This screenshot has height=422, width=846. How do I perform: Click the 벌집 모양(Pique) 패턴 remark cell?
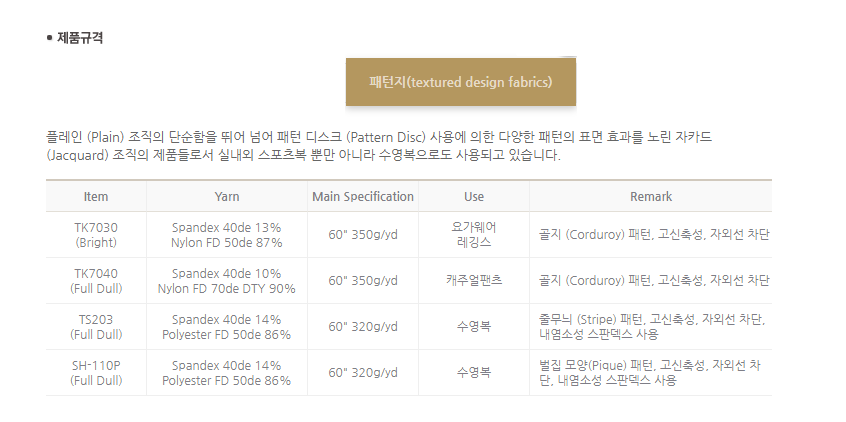[x=651, y=372]
